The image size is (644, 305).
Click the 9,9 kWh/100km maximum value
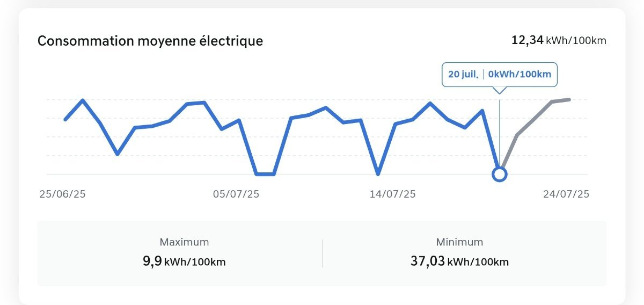[x=184, y=262]
